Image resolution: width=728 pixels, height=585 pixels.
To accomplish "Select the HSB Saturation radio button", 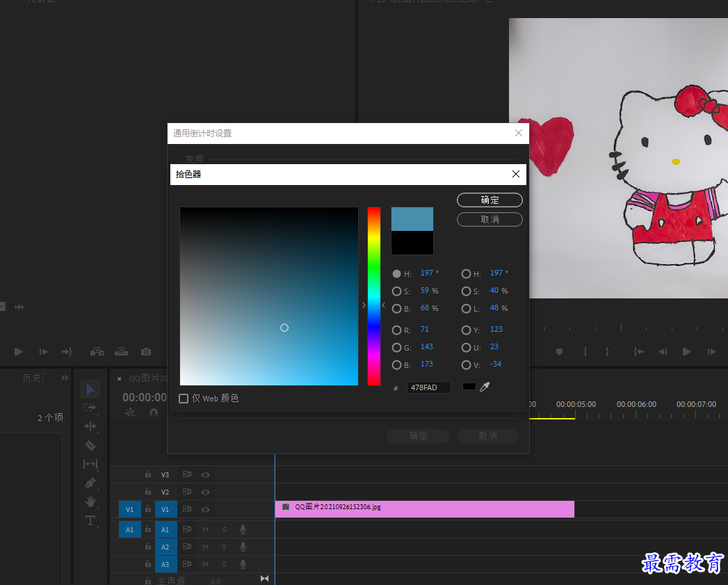I will pos(396,291).
